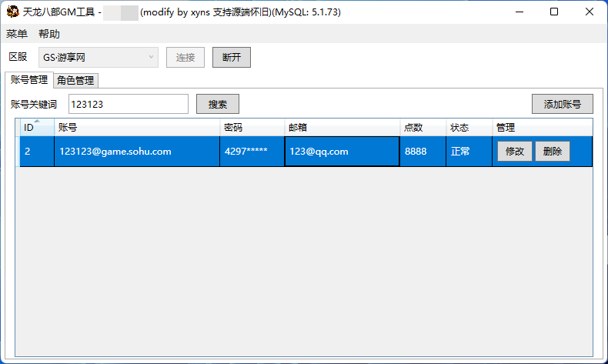The width and height of the screenshot is (608, 364).
Task: Click the app icon in title bar
Action: (12, 12)
